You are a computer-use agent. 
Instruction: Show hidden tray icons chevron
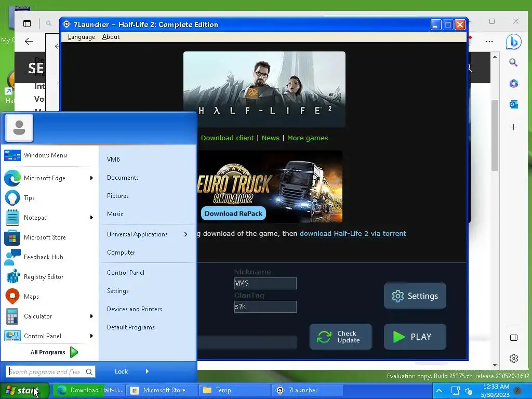[x=439, y=391]
